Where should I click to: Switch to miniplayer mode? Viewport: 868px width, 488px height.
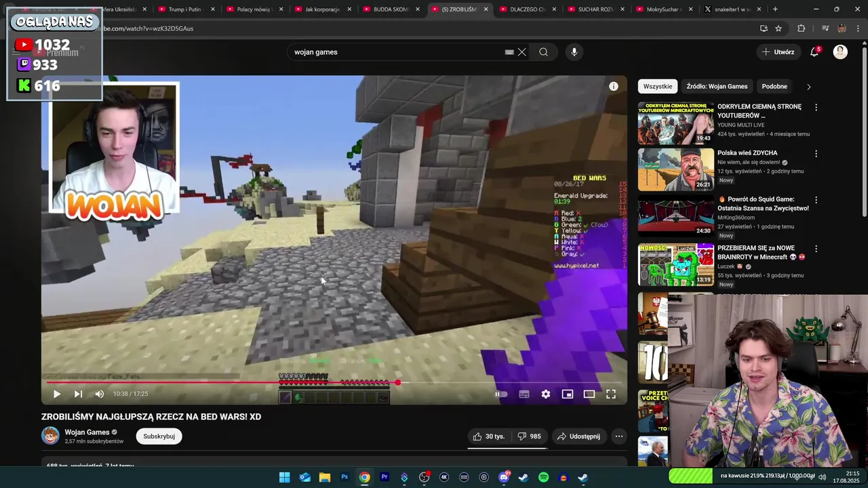(x=568, y=394)
